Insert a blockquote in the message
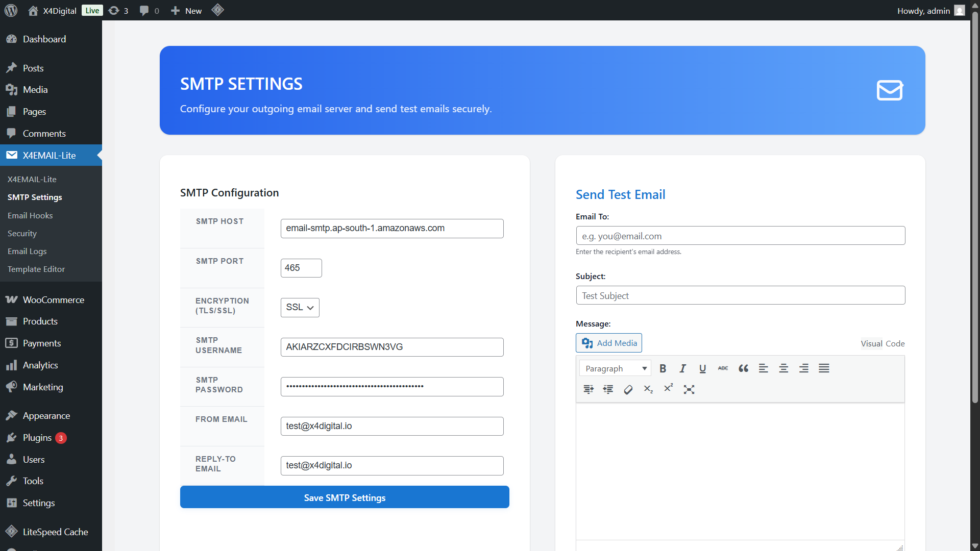The image size is (980, 551). (x=743, y=368)
